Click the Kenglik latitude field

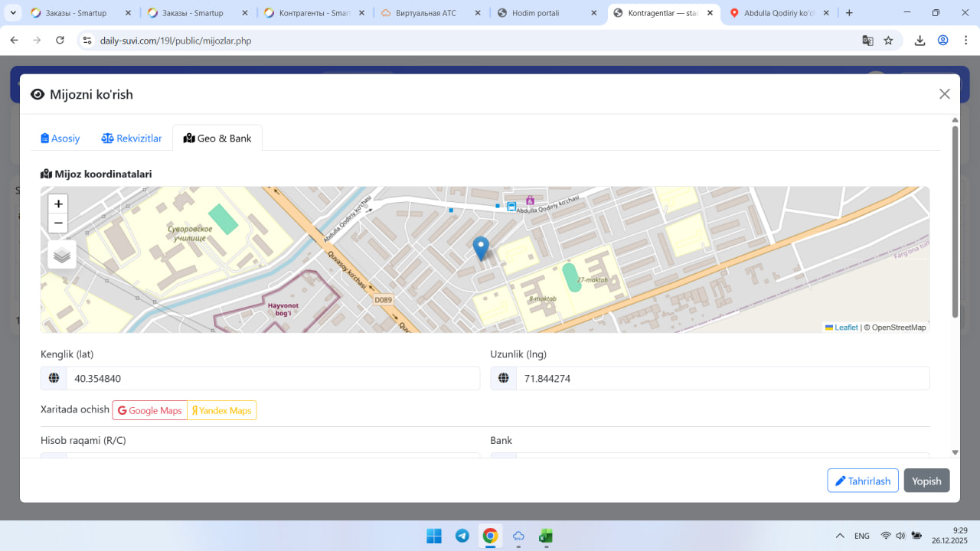[272, 379]
